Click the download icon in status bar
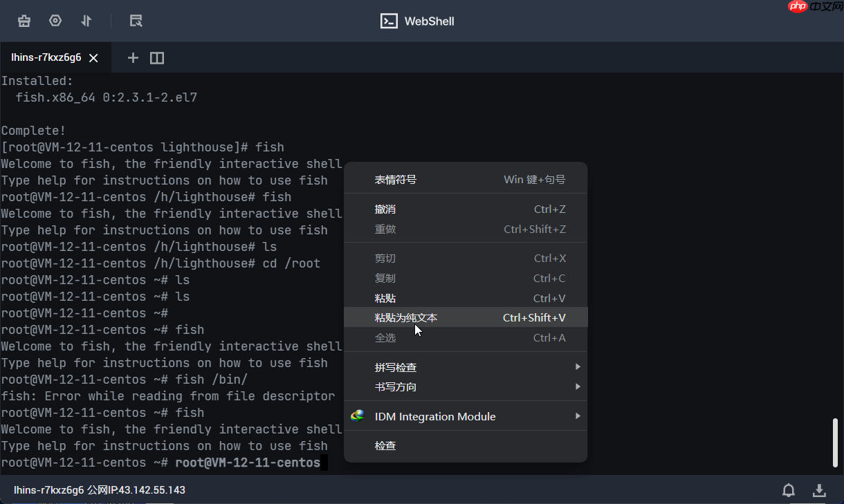 [819, 490]
